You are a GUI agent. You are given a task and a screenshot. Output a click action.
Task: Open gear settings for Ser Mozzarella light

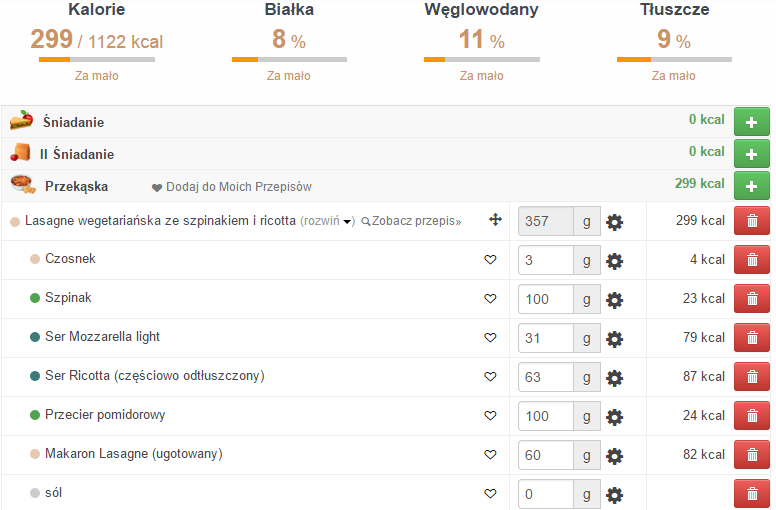[614, 338]
